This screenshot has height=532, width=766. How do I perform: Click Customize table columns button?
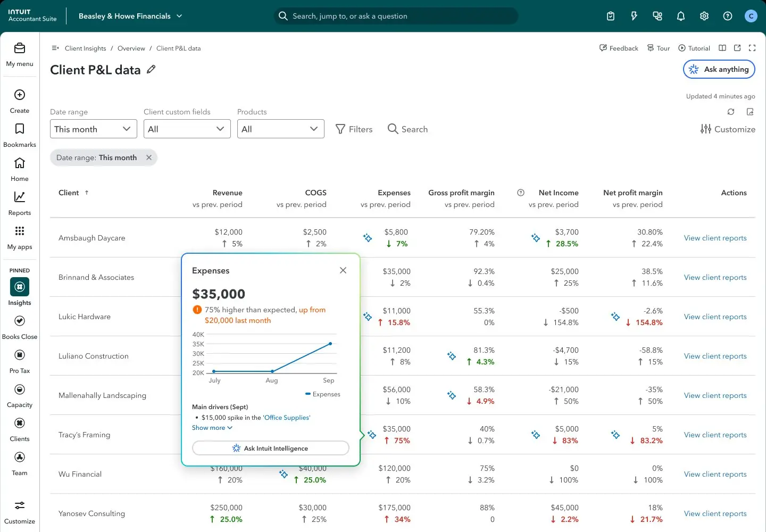pyautogui.click(x=728, y=129)
